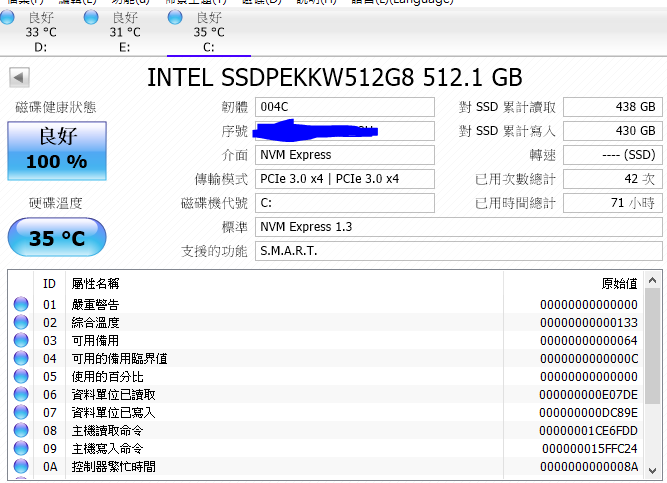Click raw value 000000000E07DE
The width and height of the screenshot is (667, 483).
click(x=588, y=394)
